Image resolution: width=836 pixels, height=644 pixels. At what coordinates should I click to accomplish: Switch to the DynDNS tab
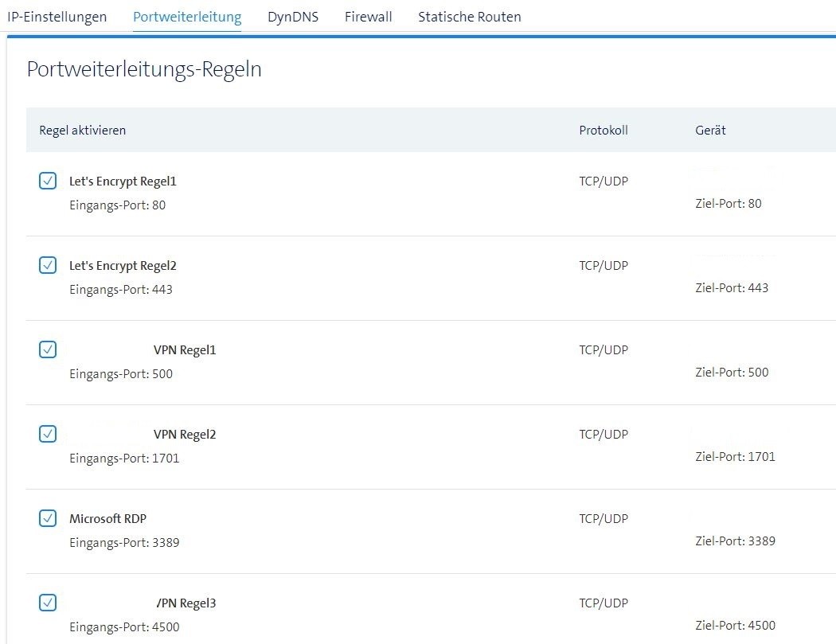tap(293, 17)
